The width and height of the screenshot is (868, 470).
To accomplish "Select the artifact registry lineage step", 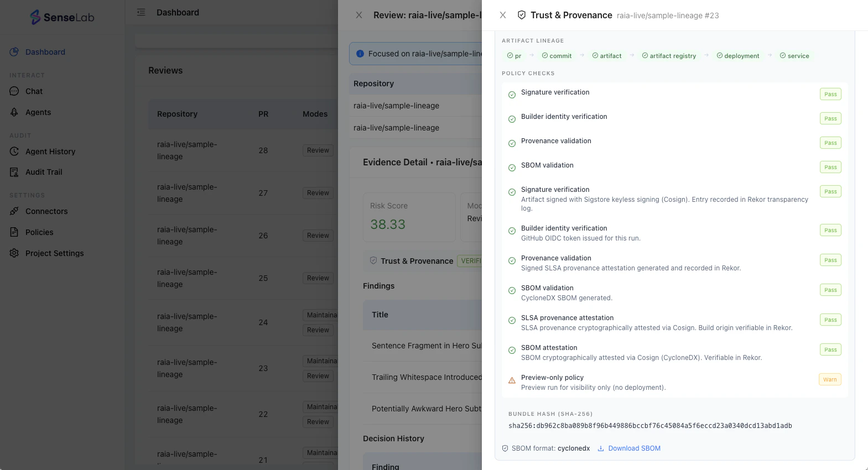I will pyautogui.click(x=669, y=56).
